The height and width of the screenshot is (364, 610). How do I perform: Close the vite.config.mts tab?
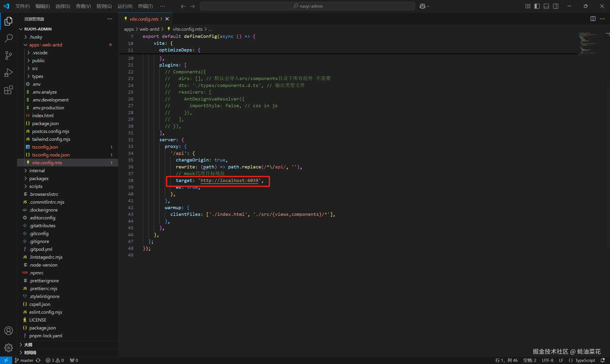[167, 19]
